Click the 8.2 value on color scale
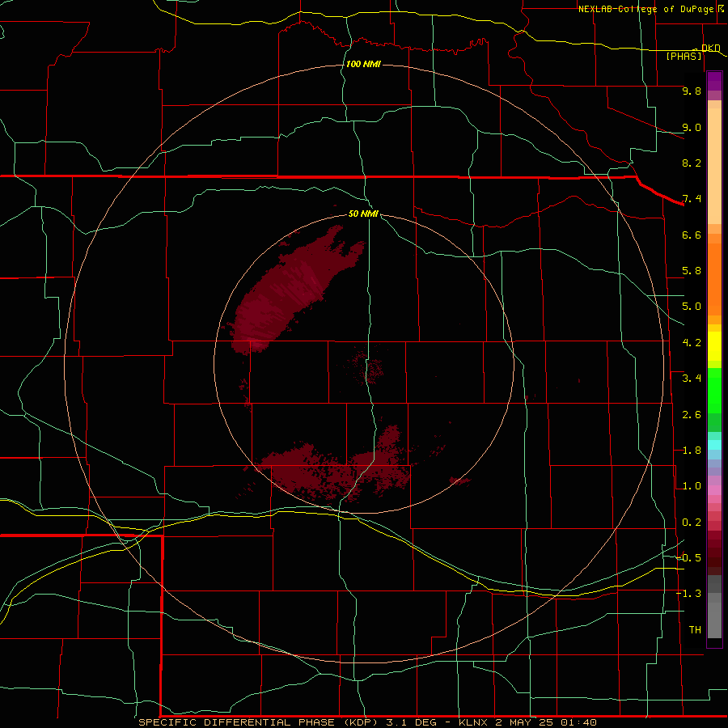The width and height of the screenshot is (728, 728). [x=692, y=163]
